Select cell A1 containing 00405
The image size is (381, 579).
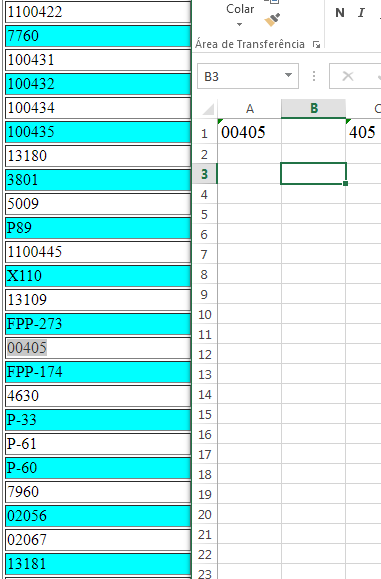click(x=249, y=132)
